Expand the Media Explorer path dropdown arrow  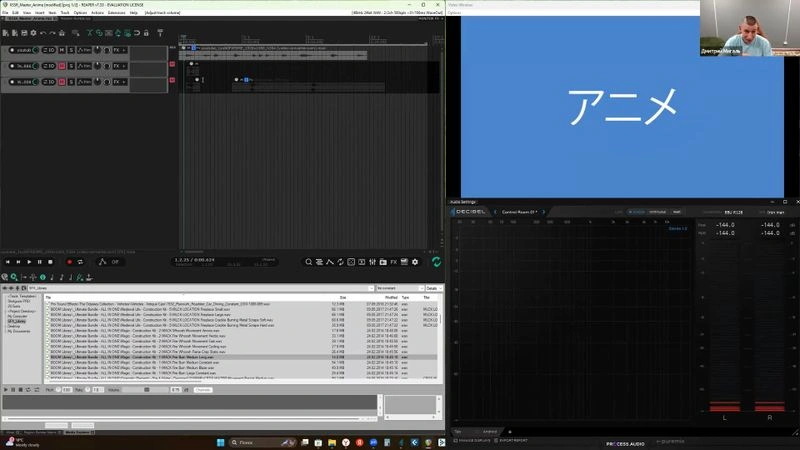tap(371, 288)
